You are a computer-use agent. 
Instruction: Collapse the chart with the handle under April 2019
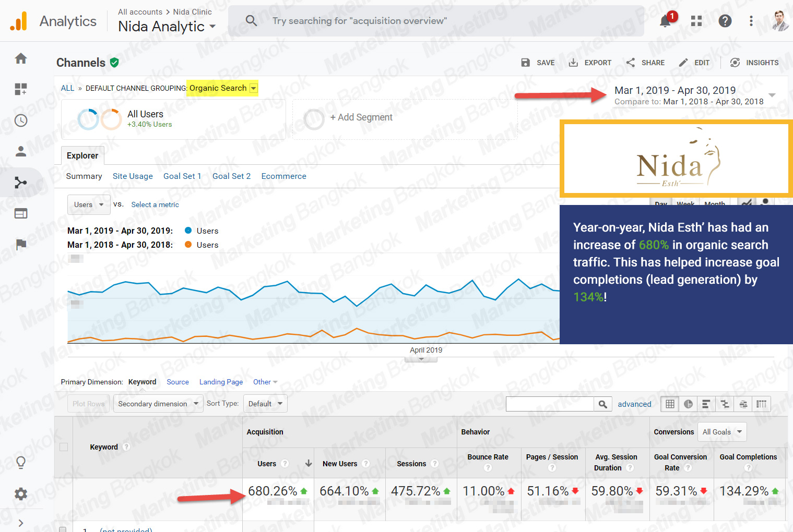coord(421,359)
